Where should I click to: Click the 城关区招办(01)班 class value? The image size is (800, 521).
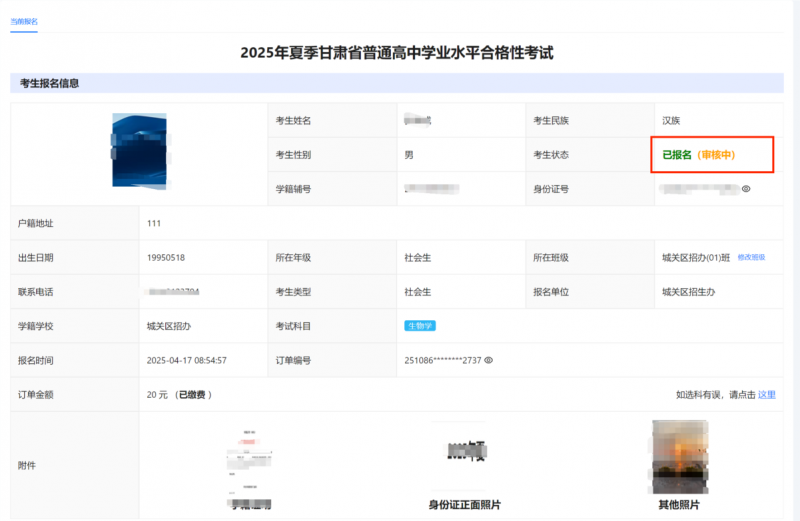tap(695, 258)
